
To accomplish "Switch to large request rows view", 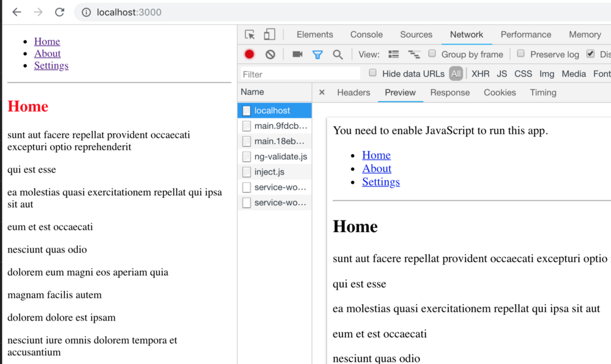I will 394,54.
